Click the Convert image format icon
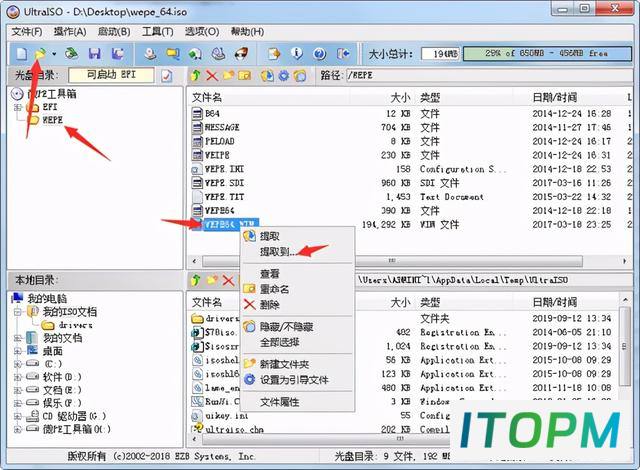Image resolution: width=640 pixels, height=470 pixels. click(173, 53)
